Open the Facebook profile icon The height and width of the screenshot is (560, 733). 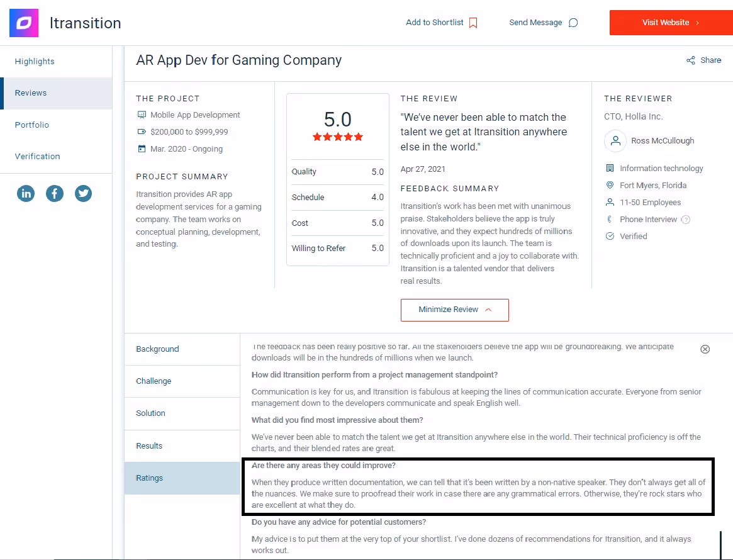click(55, 193)
